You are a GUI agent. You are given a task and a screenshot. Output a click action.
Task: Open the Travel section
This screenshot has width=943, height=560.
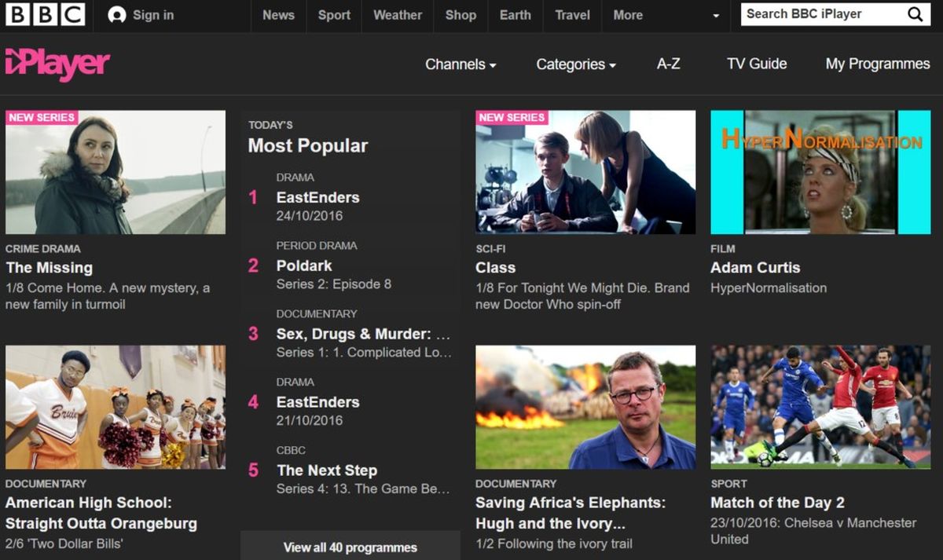[572, 15]
